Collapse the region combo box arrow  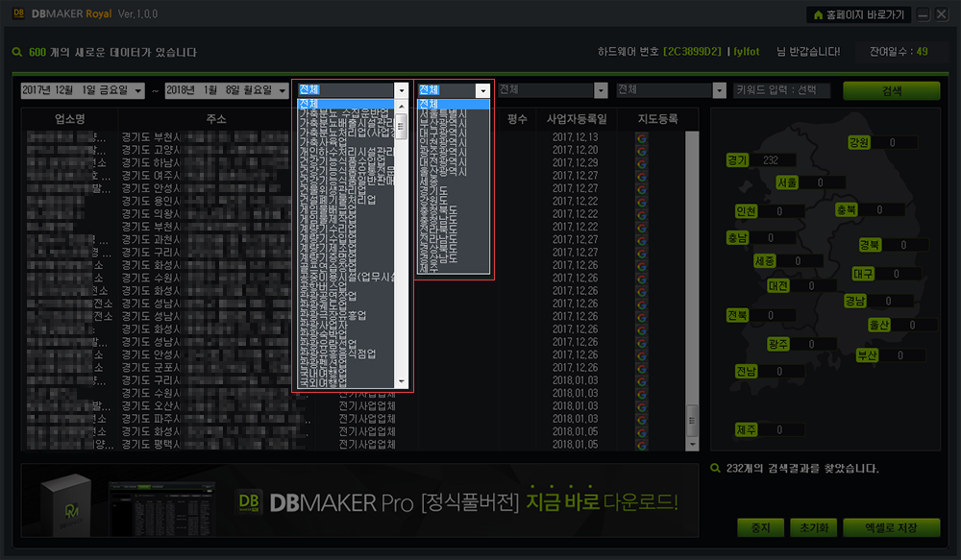(483, 90)
